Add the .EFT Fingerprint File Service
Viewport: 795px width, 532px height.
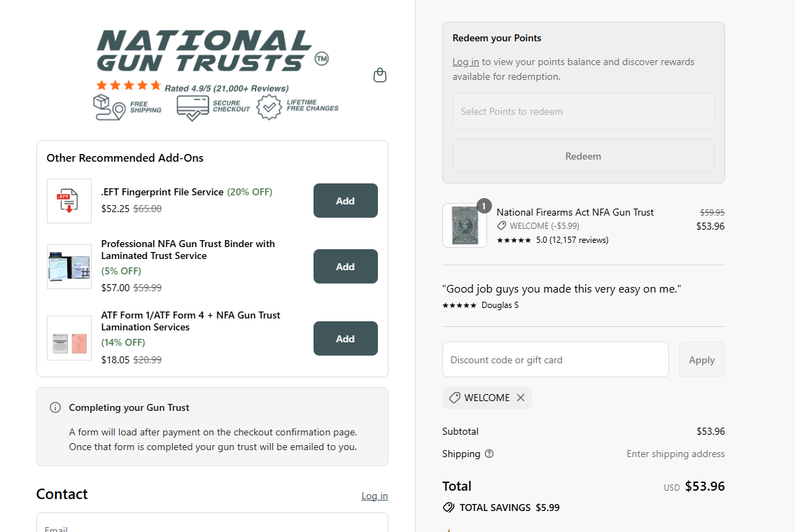tap(345, 201)
